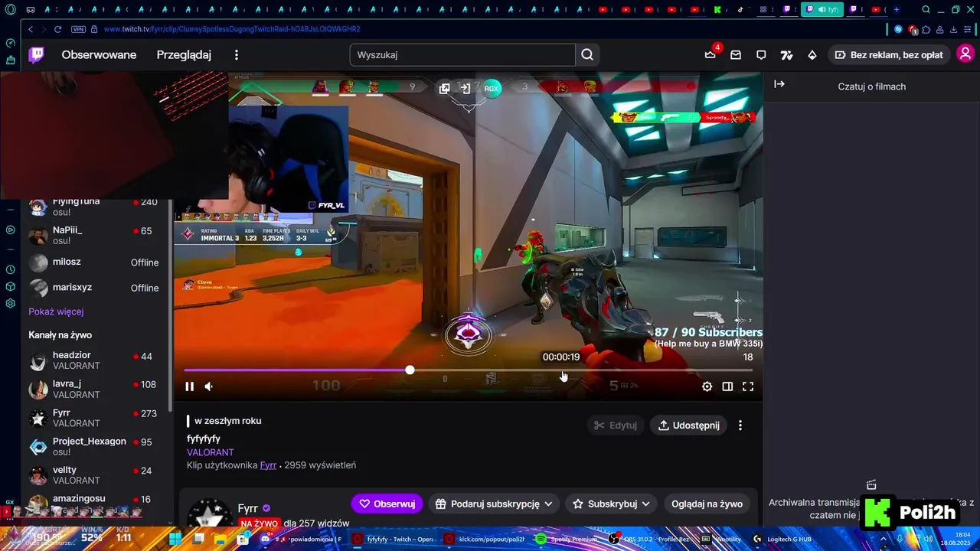Click the Oglądaj na żywo button

[707, 504]
